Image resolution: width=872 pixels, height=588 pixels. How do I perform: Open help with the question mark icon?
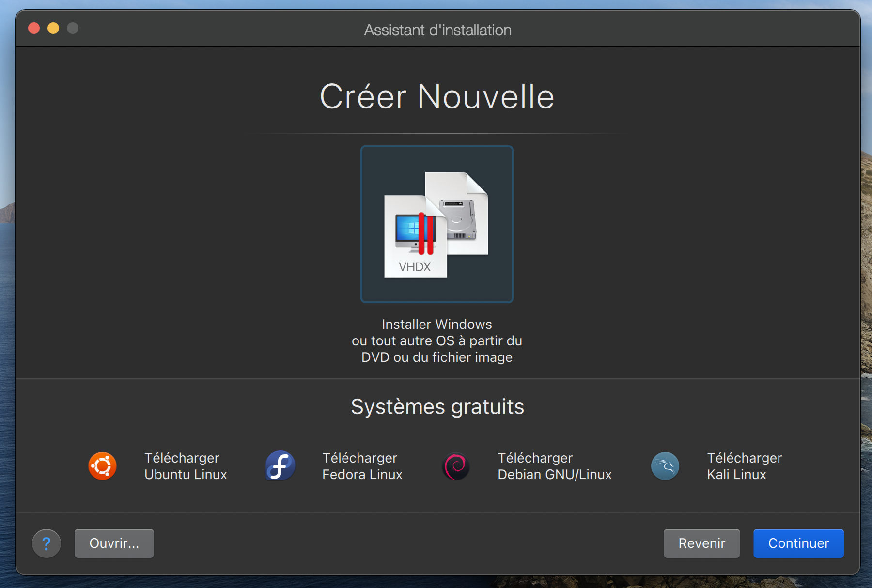coord(47,543)
